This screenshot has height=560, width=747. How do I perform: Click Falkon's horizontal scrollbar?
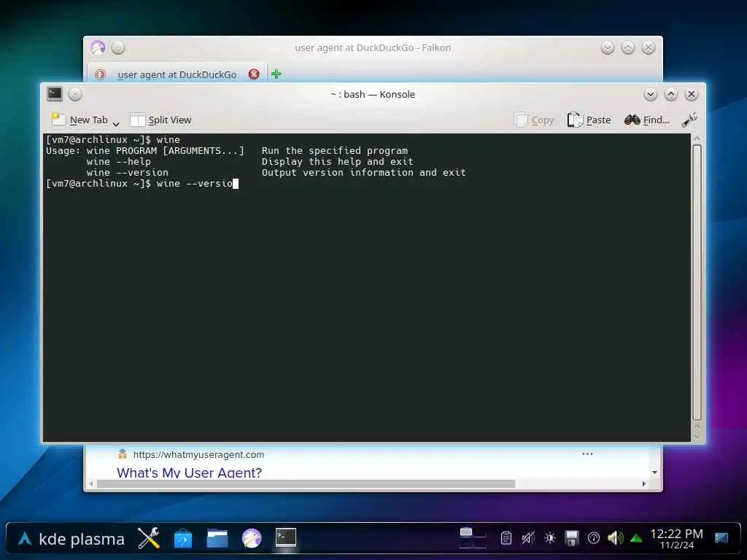click(x=306, y=484)
